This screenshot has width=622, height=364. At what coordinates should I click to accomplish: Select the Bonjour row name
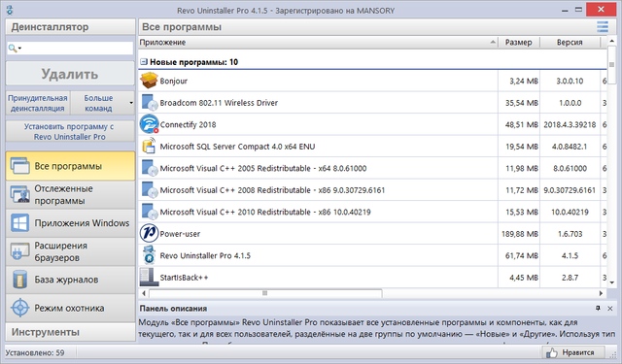(173, 81)
